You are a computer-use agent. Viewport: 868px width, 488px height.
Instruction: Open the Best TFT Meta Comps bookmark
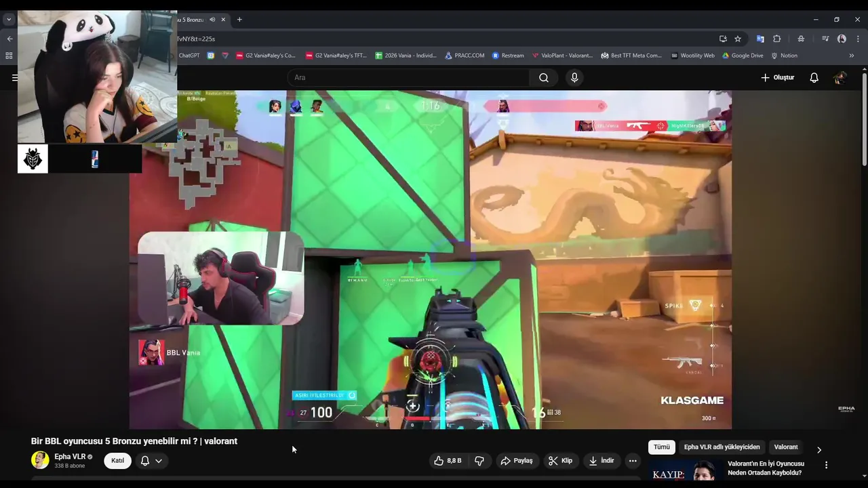(631, 56)
